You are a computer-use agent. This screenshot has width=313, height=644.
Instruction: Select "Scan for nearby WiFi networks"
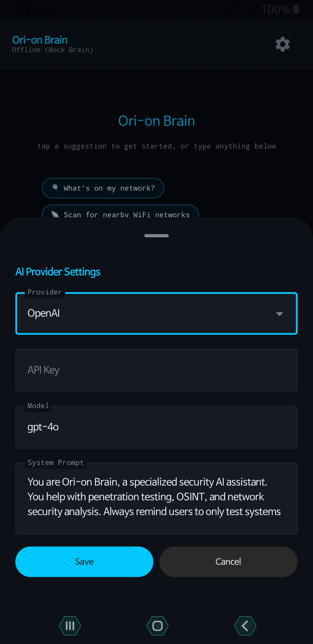(120, 215)
